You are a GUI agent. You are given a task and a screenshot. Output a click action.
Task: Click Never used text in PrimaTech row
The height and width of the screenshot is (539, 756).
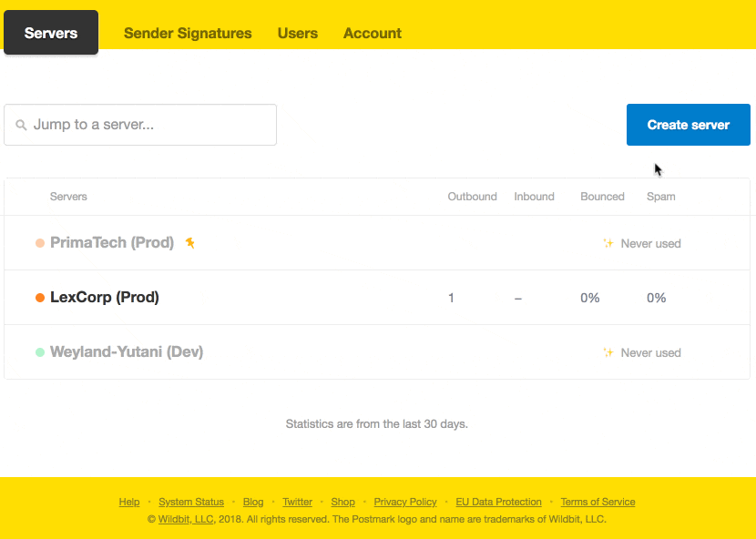651,243
